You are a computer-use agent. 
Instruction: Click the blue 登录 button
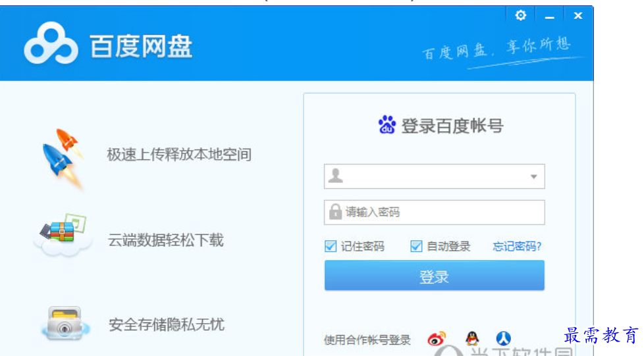[x=434, y=276]
